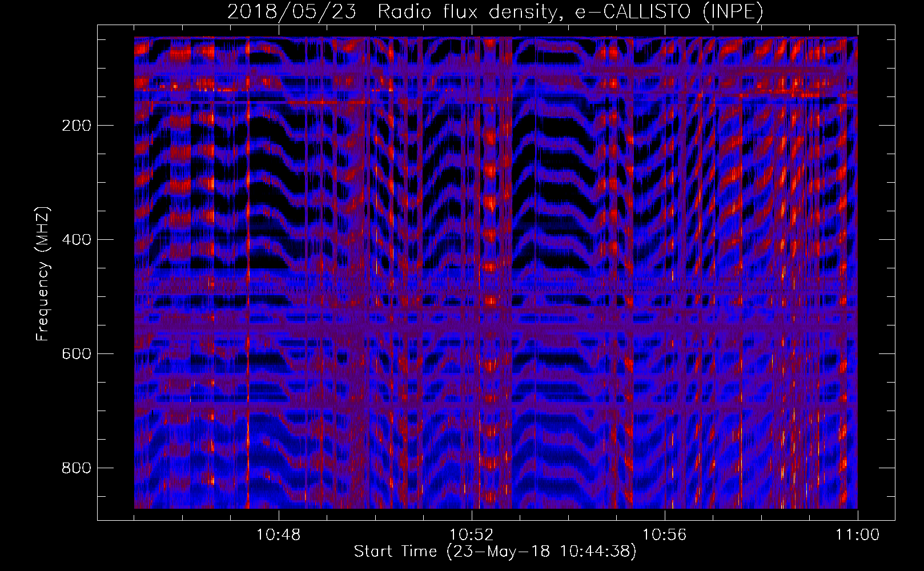Viewport: 924px width, 571px height.
Task: Click the "Frequency (MHZ)" y-axis label
Action: pyautogui.click(x=43, y=274)
